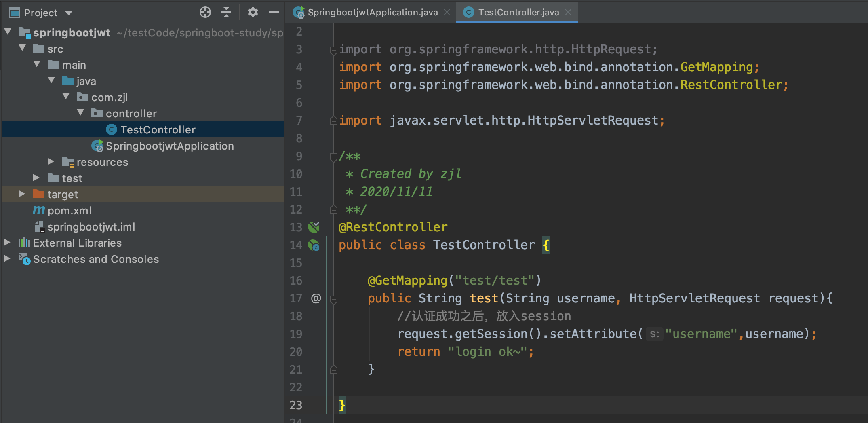Click the test method name on line 17
This screenshot has height=423, width=868.
pos(484,298)
